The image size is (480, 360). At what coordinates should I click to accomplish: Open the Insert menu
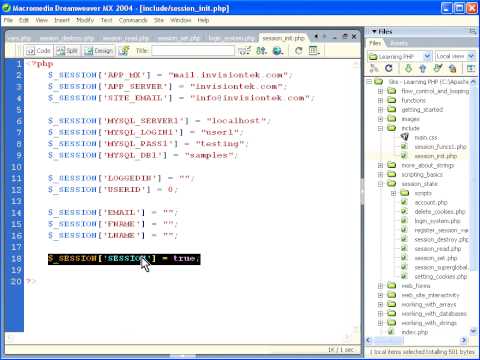pos(62,20)
